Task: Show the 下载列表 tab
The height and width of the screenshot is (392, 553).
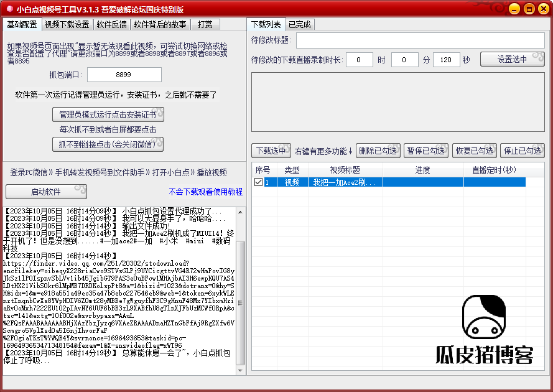Action: coord(266,24)
